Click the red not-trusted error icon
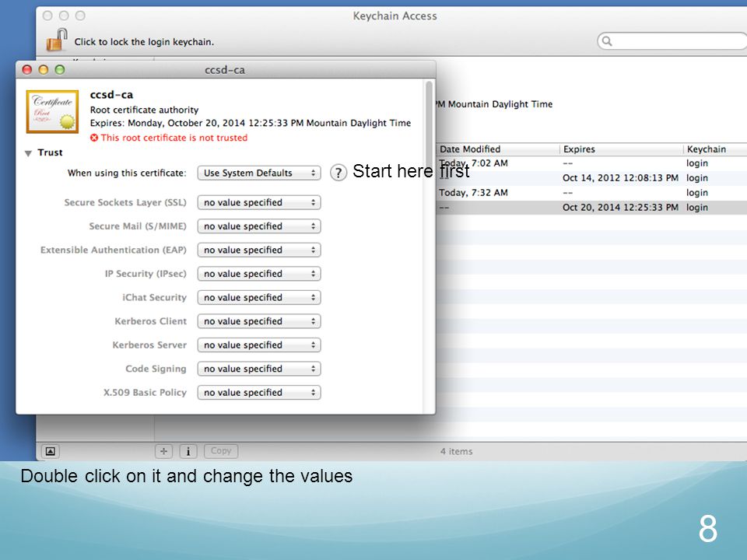 coord(94,138)
